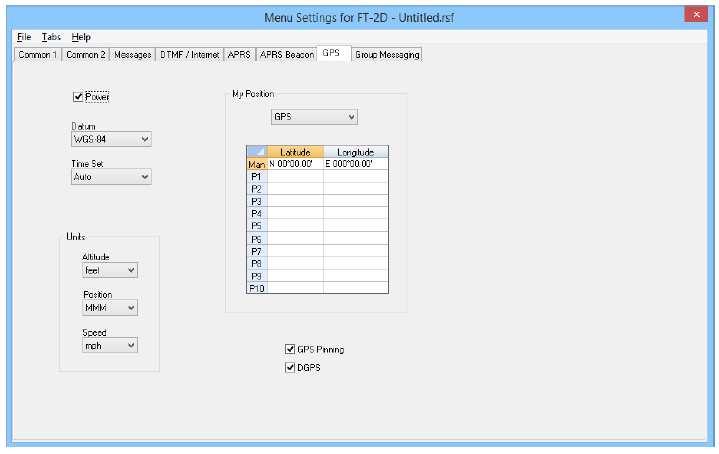Click the Longitude column header
The width and height of the screenshot is (719, 454).
[x=355, y=152]
